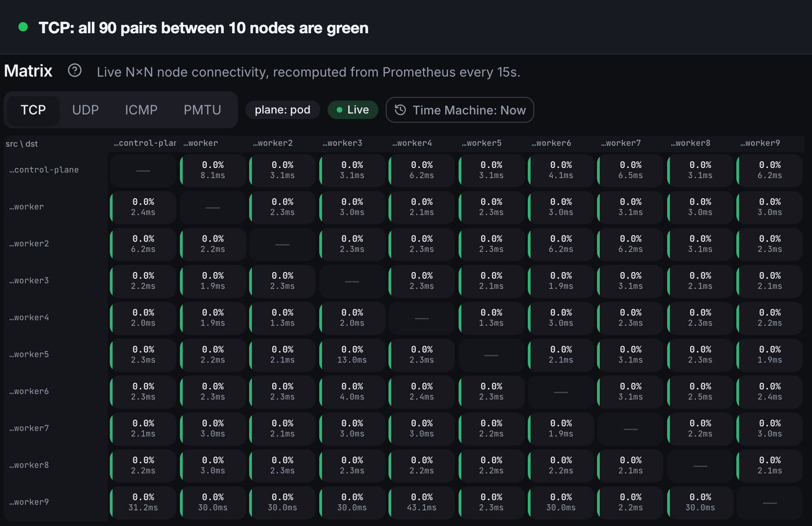812x526 pixels.
Task: Click the …worker9 column header
Action: (760, 143)
